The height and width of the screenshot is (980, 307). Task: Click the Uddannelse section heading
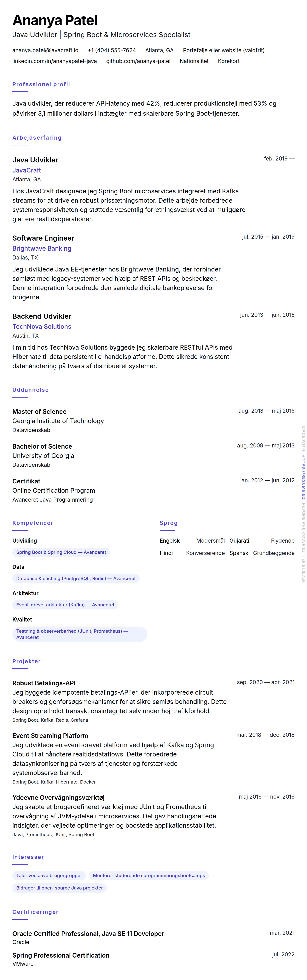point(30,390)
